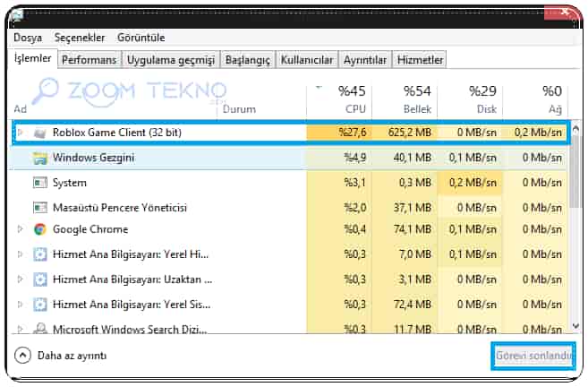Select the Windows Gezgini row name

(x=93, y=158)
